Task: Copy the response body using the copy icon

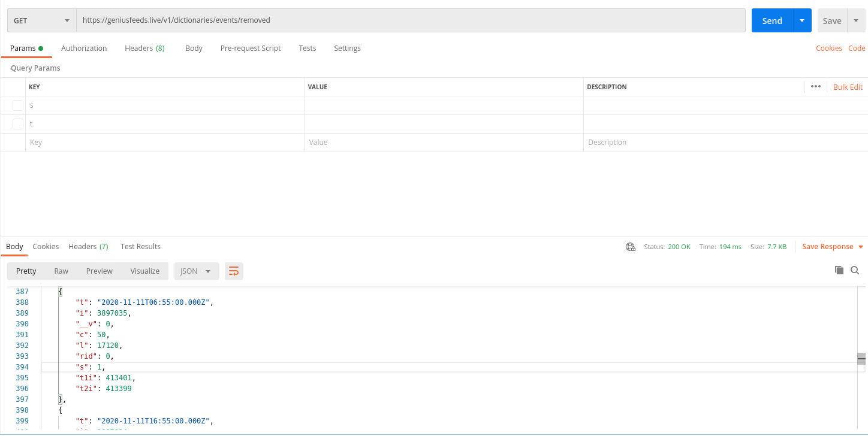Action: [x=839, y=270]
